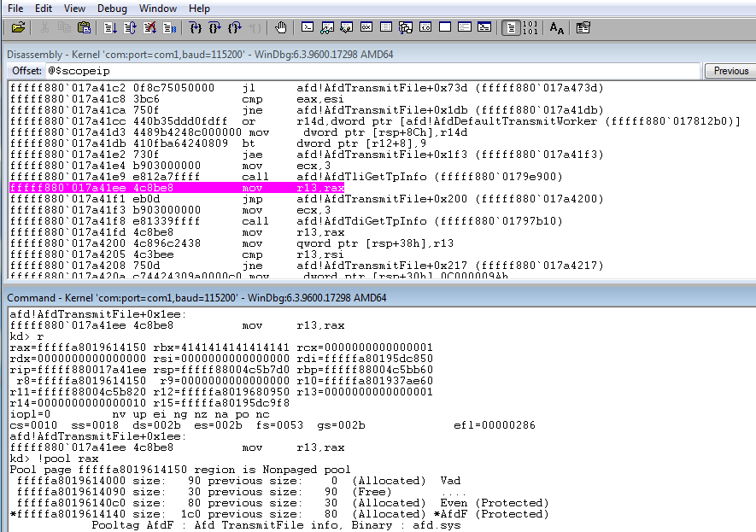Click inside the @$scopeip Offset field

pos(256,70)
